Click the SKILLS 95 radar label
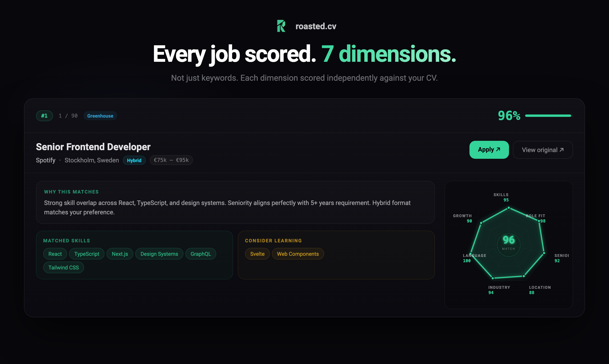Image resolution: width=609 pixels, height=364 pixels. pos(501,197)
